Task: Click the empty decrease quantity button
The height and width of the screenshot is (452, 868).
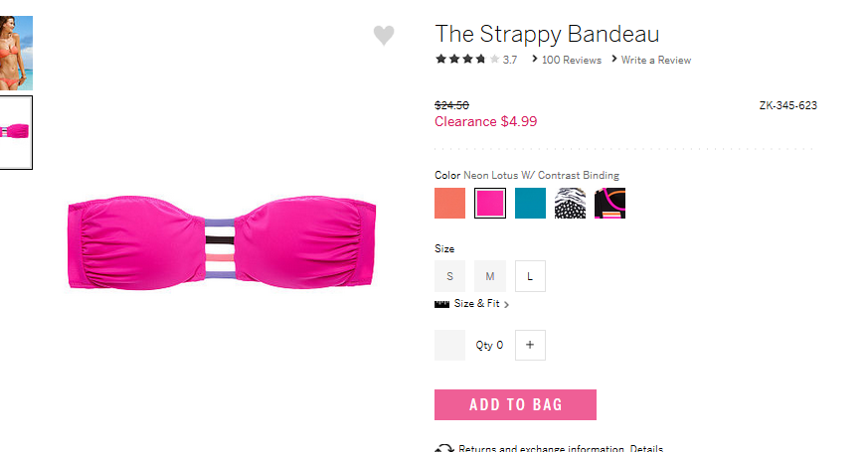Action: pyautogui.click(x=449, y=345)
